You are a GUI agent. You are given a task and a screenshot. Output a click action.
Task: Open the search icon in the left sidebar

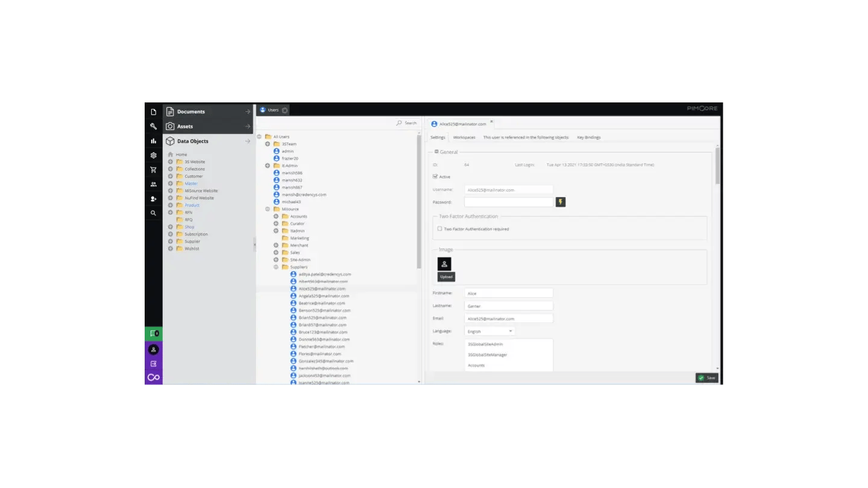pos(154,213)
